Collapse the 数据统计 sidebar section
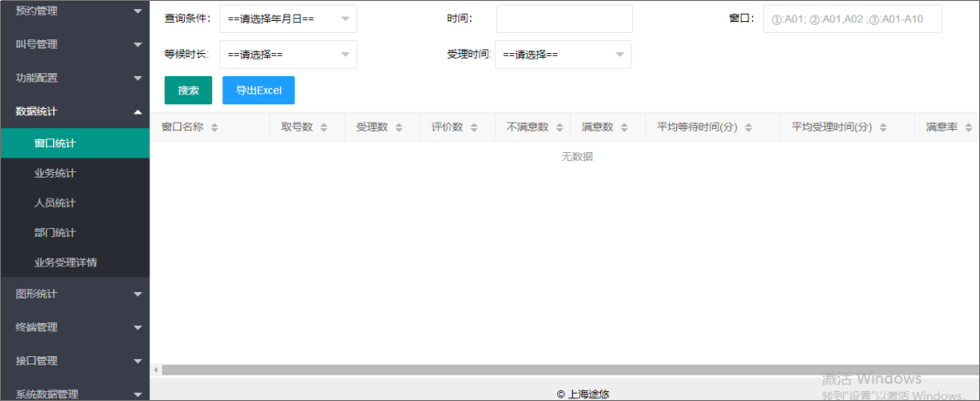The width and height of the screenshot is (980, 401). click(x=75, y=112)
